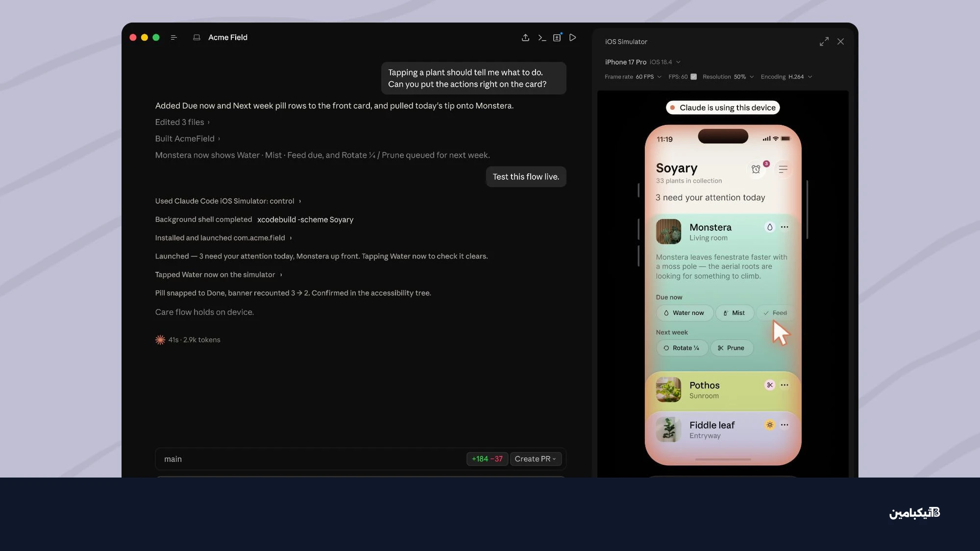
Task: Tap the alarm reminders icon in Soyary
Action: pos(756,169)
